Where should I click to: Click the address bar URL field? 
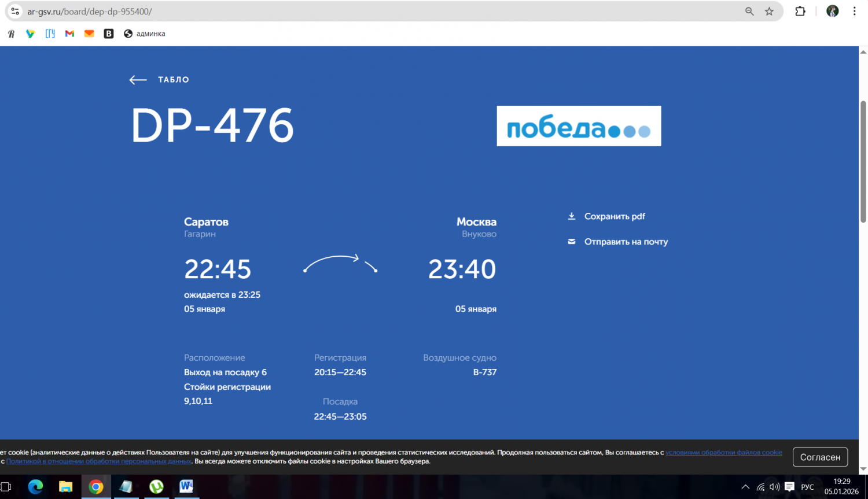[x=347, y=12]
